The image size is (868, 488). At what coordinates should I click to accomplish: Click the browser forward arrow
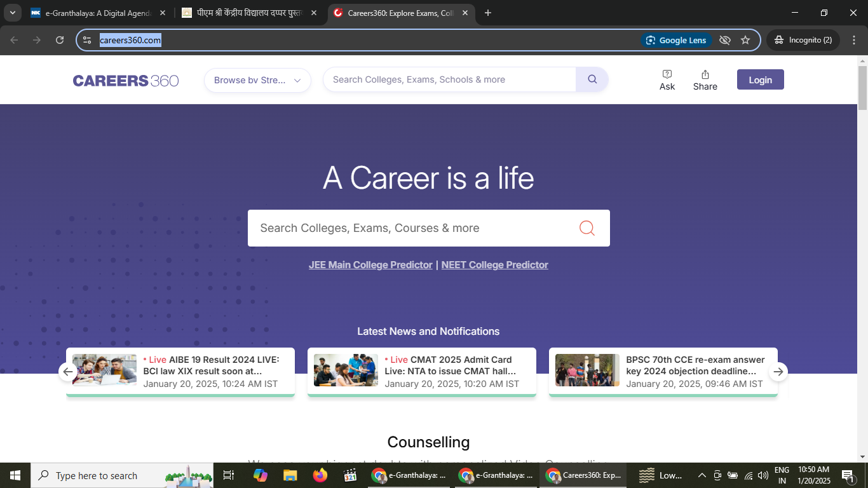click(37, 40)
